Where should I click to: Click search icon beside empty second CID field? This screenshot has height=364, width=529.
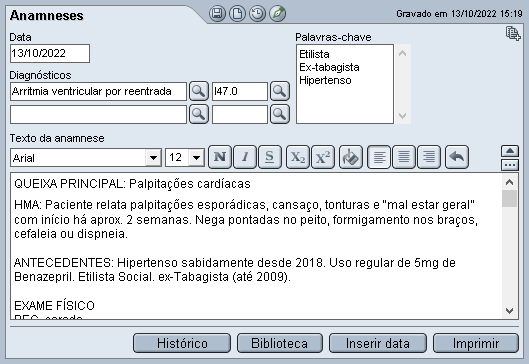[x=279, y=114]
